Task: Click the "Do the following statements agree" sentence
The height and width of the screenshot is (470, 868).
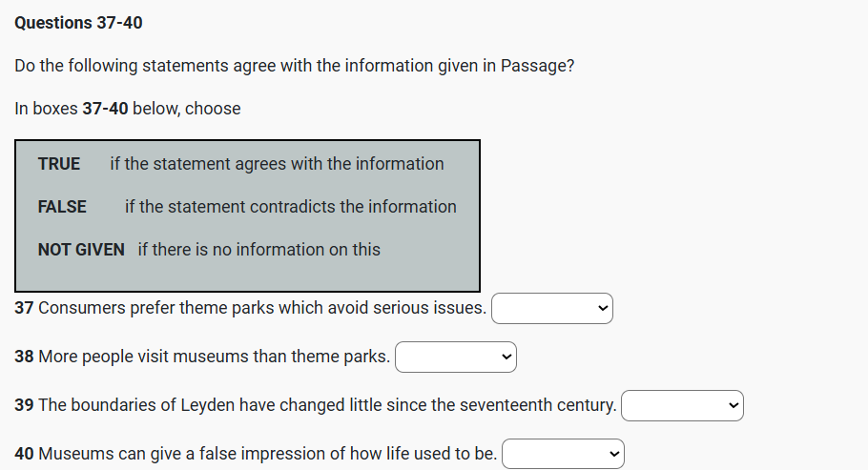Action: point(294,67)
